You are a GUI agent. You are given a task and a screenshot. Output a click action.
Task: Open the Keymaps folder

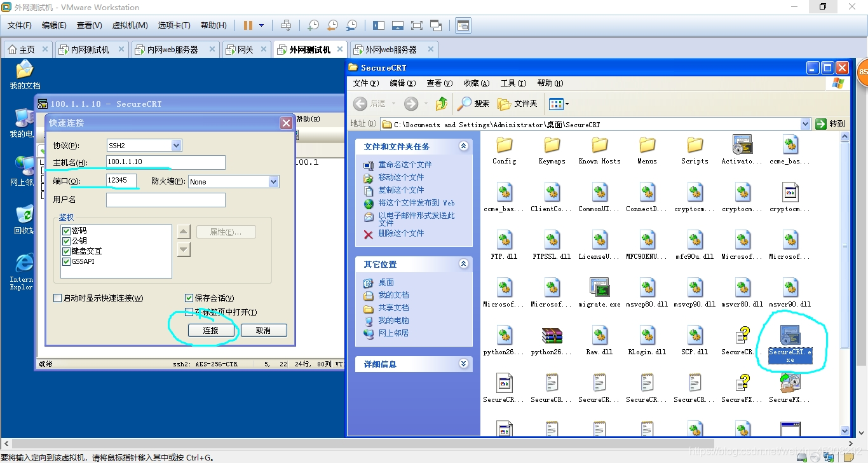[x=552, y=150]
